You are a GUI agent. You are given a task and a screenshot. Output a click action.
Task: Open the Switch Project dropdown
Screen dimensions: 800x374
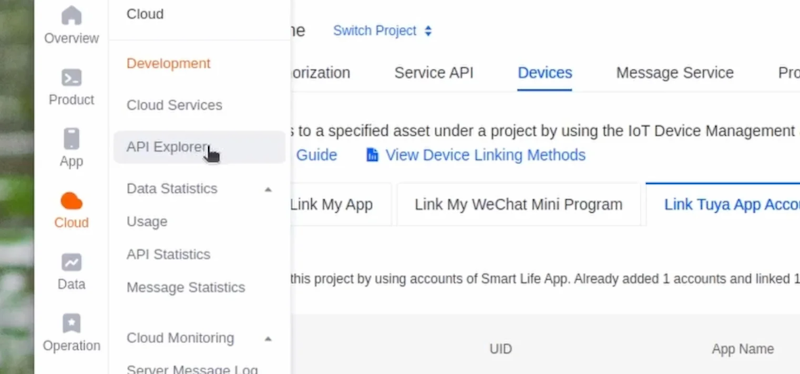point(382,31)
